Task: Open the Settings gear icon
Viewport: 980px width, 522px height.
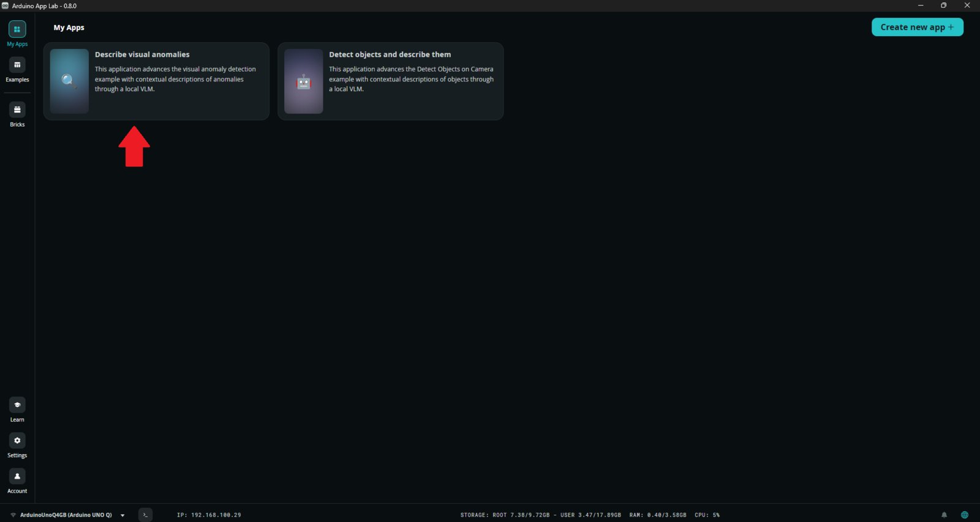Action: point(17,441)
